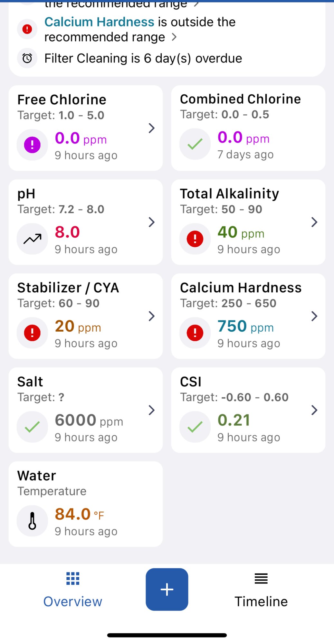Switch to the Timeline tab
The width and height of the screenshot is (334, 644).
click(261, 590)
